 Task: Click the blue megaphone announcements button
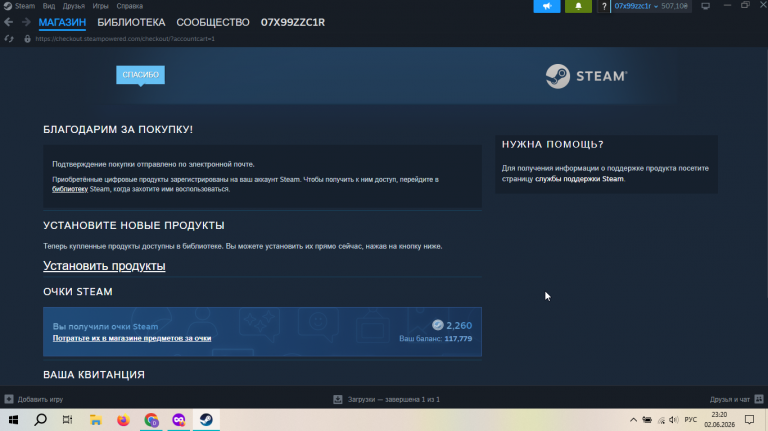[547, 6]
